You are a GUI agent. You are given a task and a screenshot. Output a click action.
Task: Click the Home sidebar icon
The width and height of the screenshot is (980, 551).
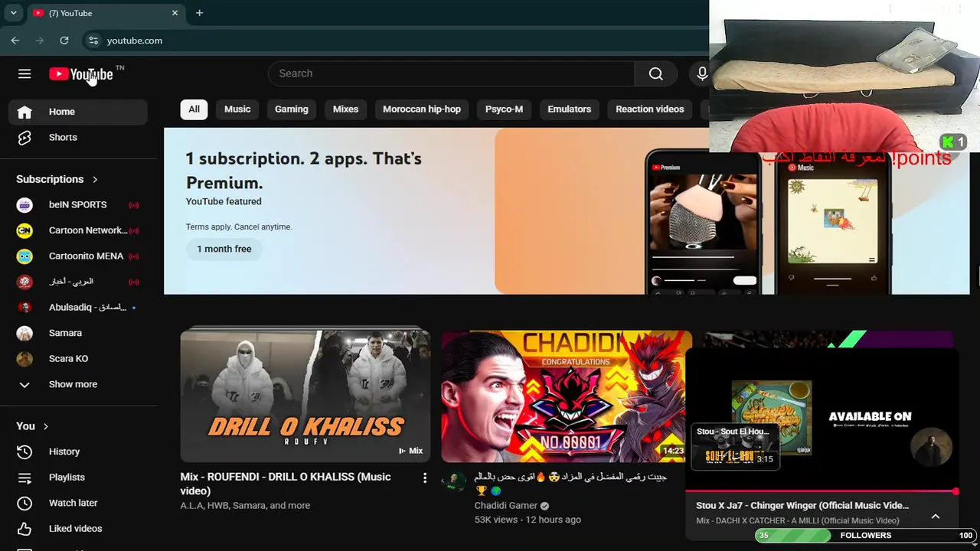(24, 112)
